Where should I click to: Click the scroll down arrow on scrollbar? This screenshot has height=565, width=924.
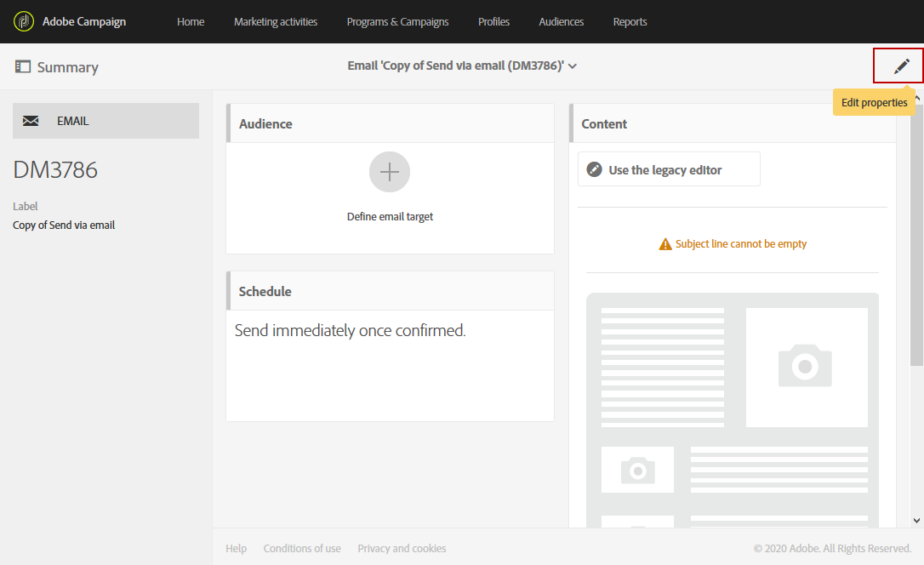pos(916,520)
